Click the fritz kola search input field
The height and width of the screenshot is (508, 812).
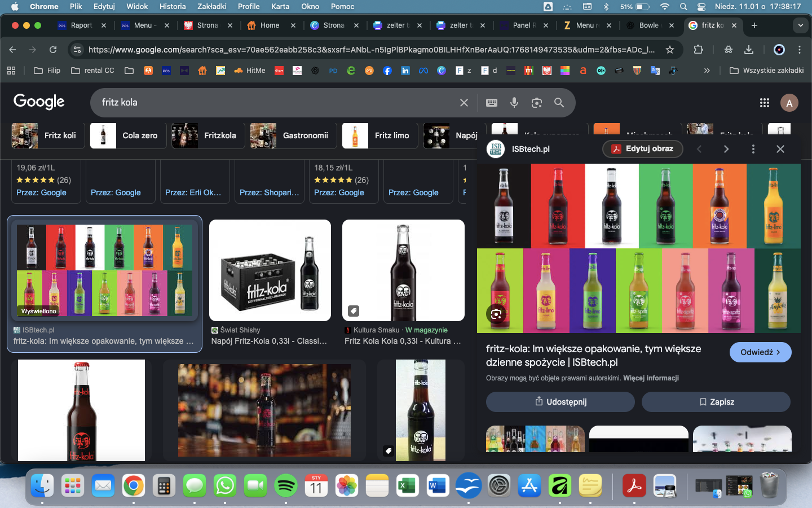tap(271, 102)
